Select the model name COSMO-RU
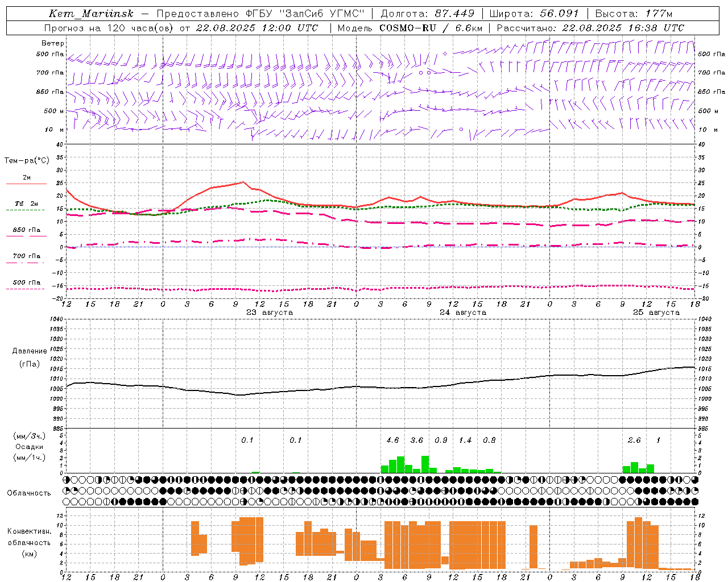 pyautogui.click(x=408, y=28)
